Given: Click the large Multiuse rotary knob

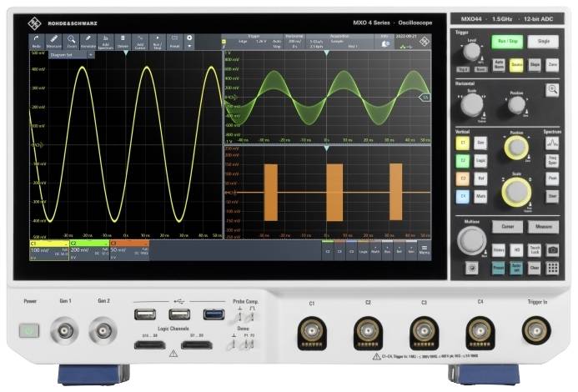Looking at the screenshot, I should pos(470,241).
